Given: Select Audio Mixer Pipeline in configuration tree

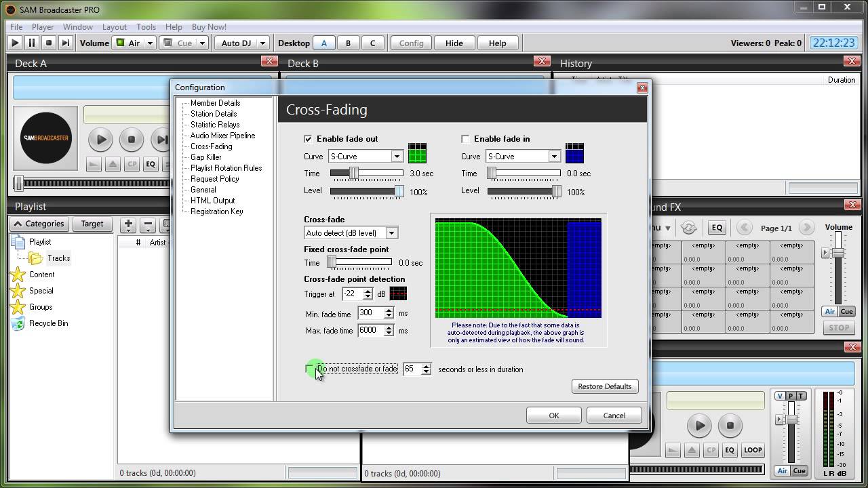Looking at the screenshot, I should [222, 136].
